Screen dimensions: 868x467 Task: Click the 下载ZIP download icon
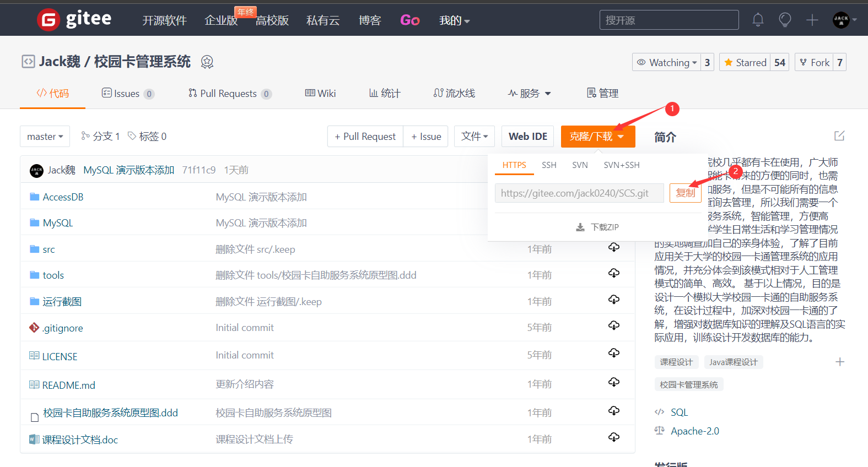click(580, 227)
